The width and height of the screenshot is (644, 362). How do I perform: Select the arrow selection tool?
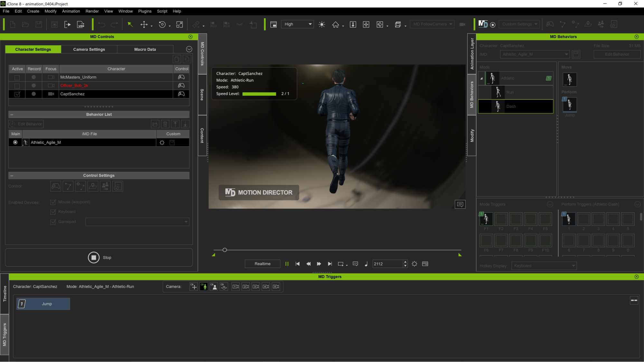(x=130, y=24)
